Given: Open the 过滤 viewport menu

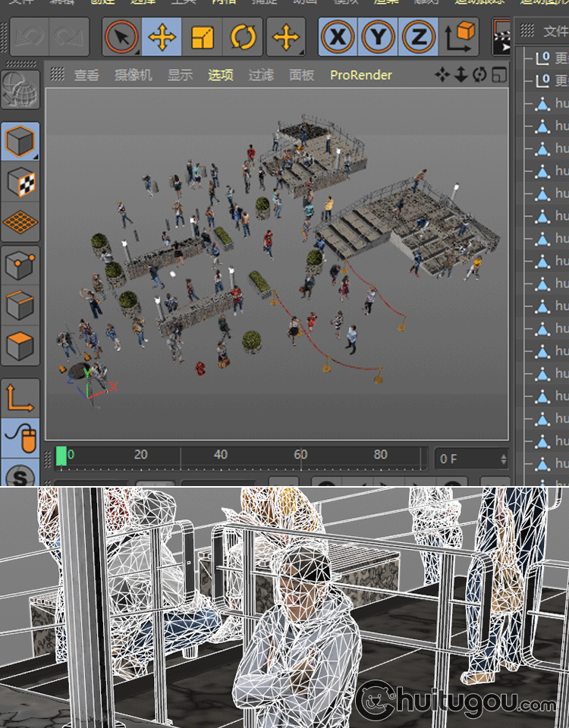Looking at the screenshot, I should [261, 75].
